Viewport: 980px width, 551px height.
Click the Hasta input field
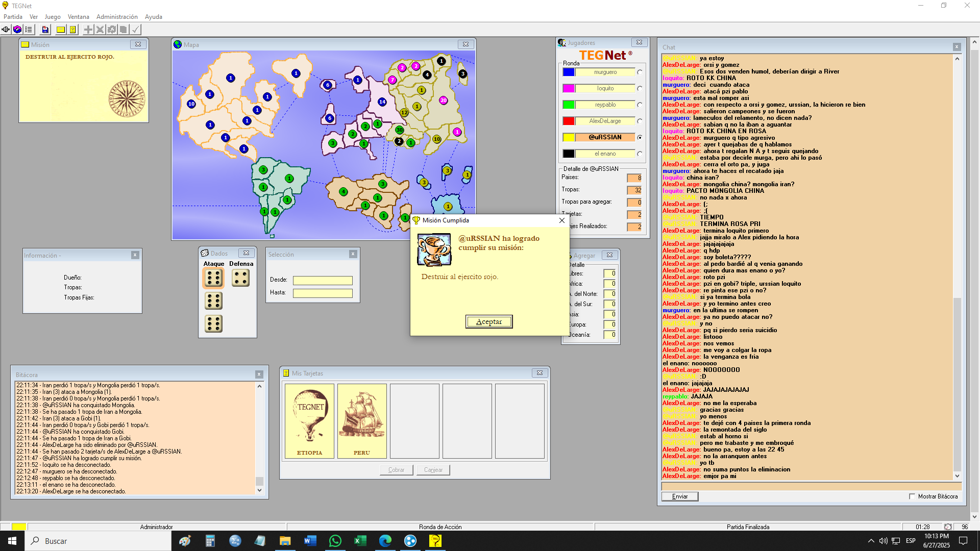[323, 293]
